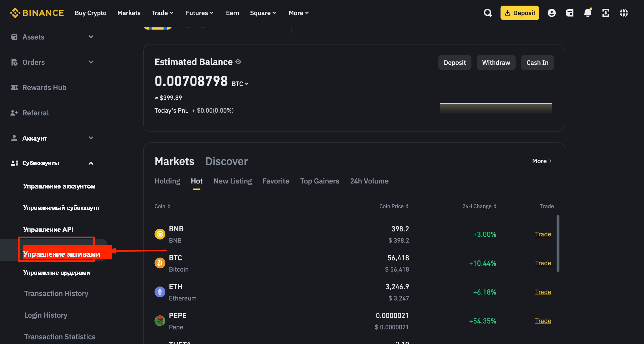Click the download app icon
This screenshot has height=344, width=644.
coord(605,13)
